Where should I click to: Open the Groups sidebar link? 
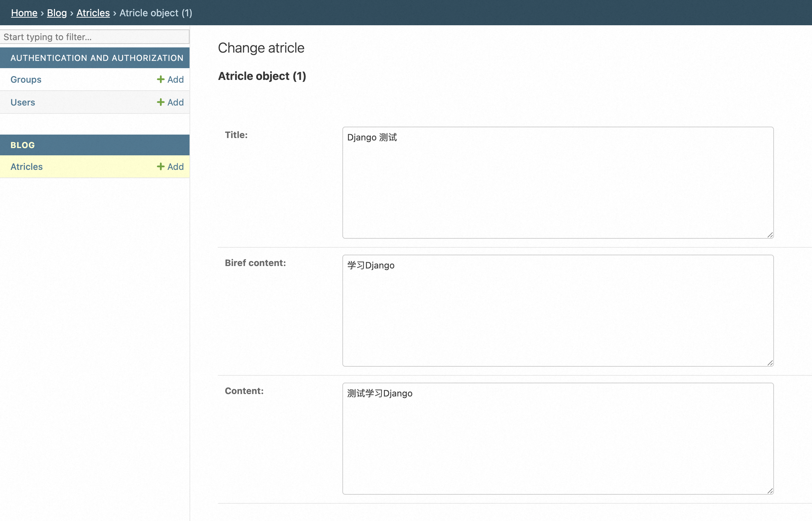point(26,80)
